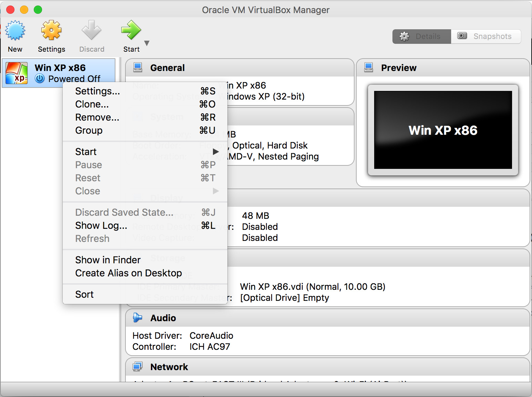Click the Discard down-arrow toolbar icon

pos(91,31)
